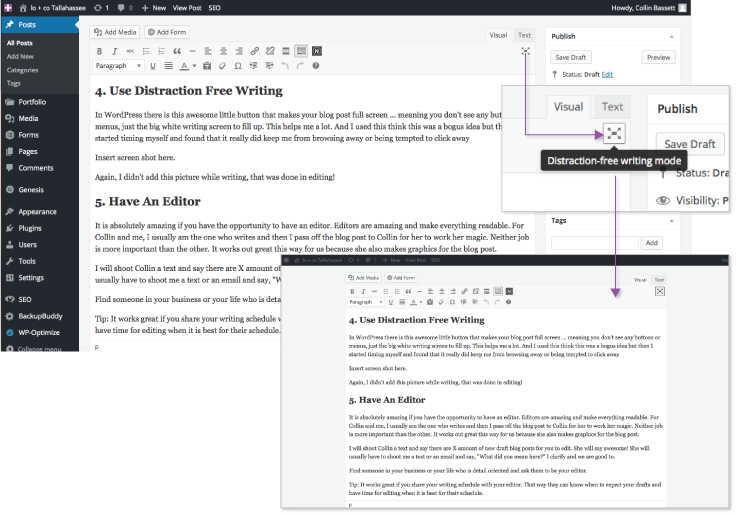Apply blockquote in main editor toolbar
The width and height of the screenshot is (740, 515).
coord(177,51)
